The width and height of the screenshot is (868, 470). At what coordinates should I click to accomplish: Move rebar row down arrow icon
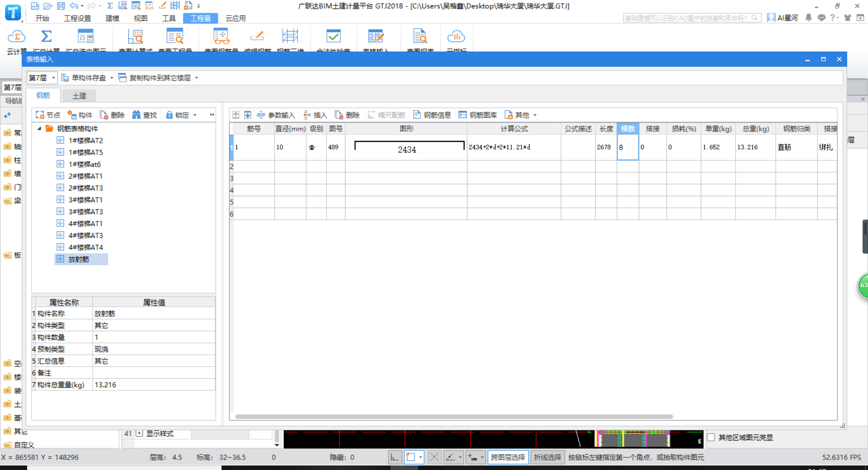pyautogui.click(x=248, y=115)
